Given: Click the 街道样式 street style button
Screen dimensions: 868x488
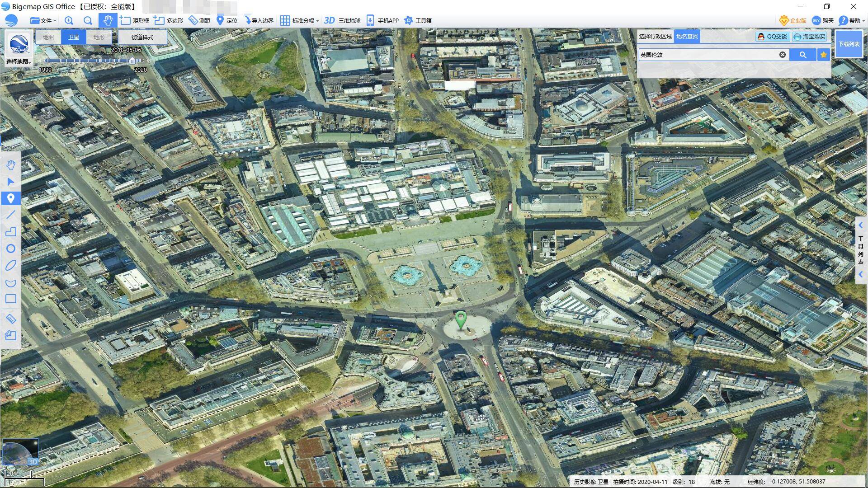Looking at the screenshot, I should pos(142,37).
